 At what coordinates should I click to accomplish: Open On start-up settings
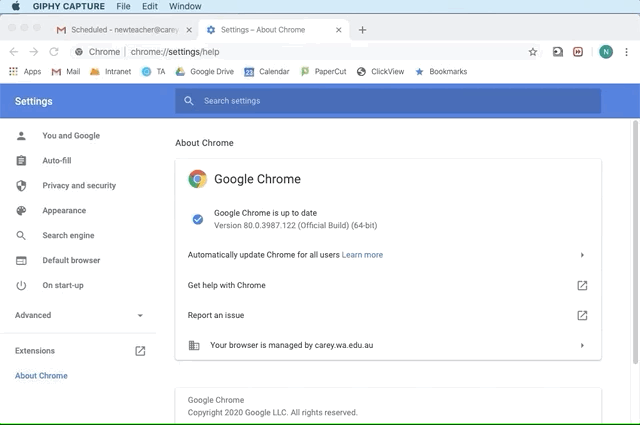click(63, 285)
